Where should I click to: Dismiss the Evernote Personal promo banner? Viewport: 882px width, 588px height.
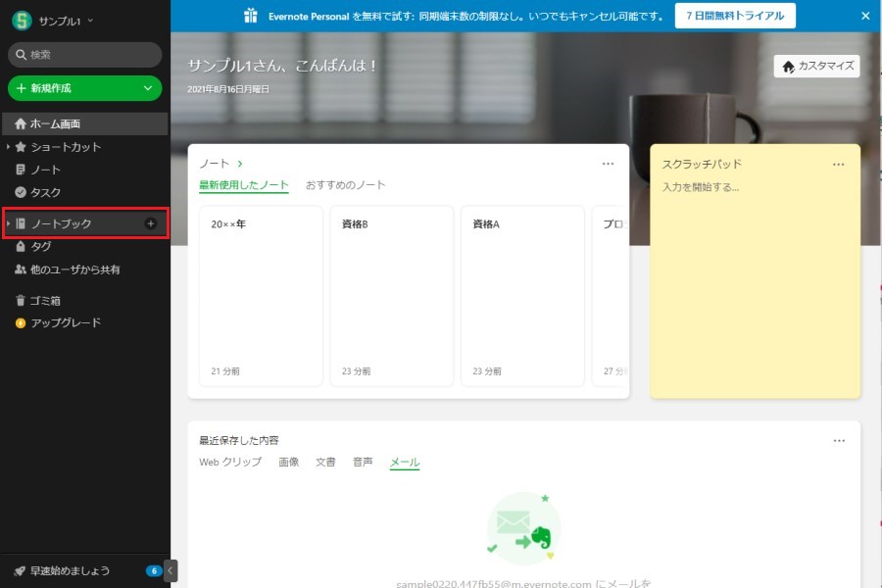[865, 16]
